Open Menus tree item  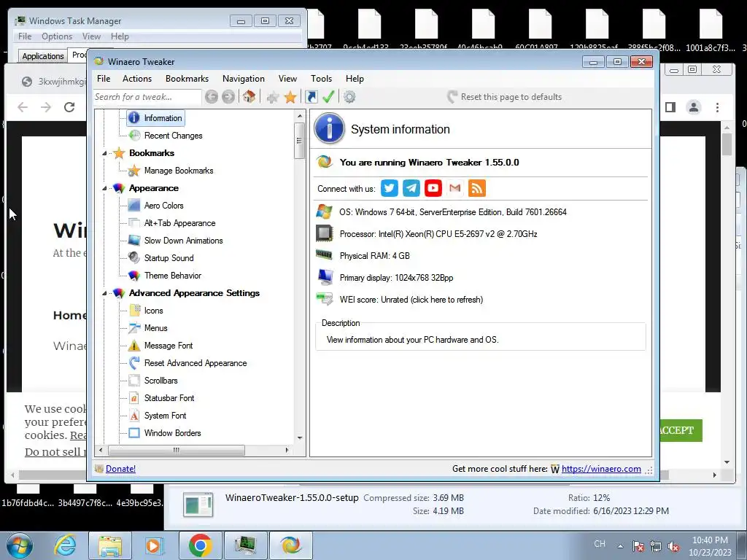coord(156,328)
